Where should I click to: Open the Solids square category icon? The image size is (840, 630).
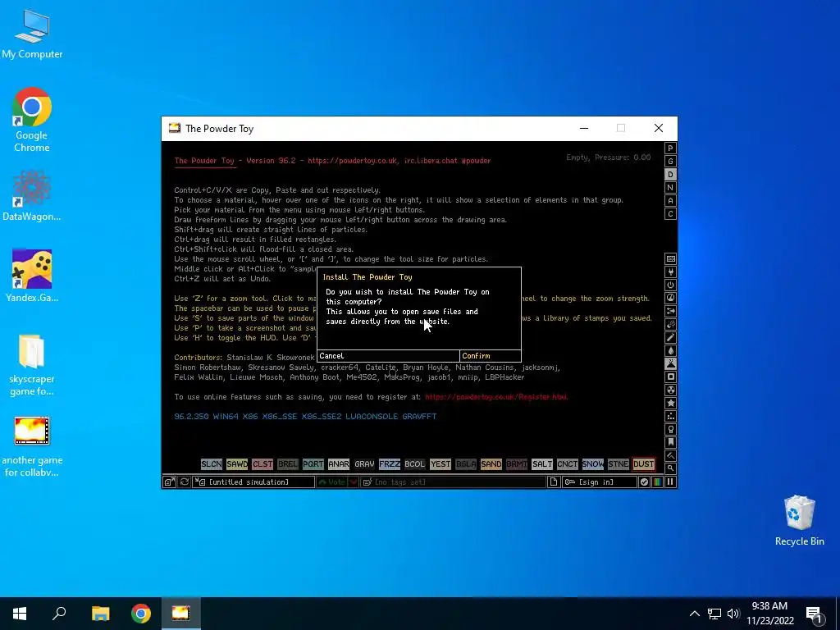coord(671,377)
